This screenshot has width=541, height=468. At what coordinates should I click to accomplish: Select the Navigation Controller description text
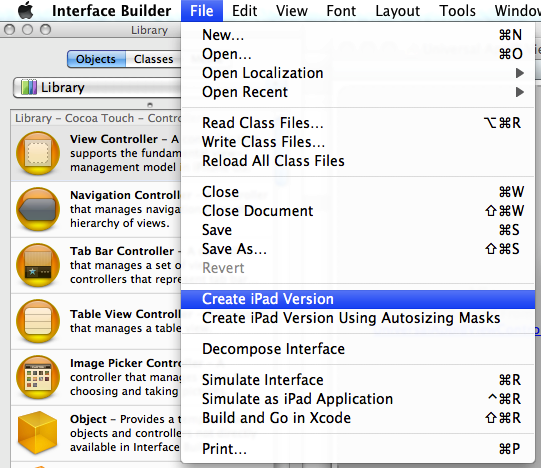pyautogui.click(x=125, y=209)
